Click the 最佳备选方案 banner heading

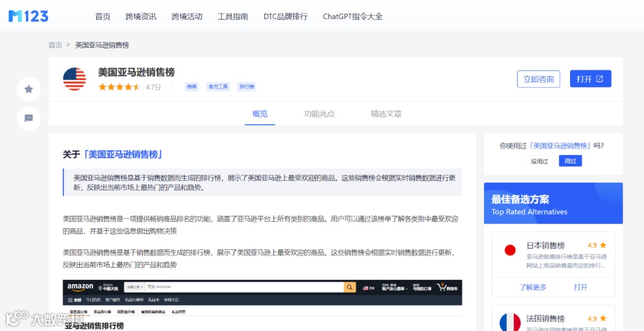521,200
